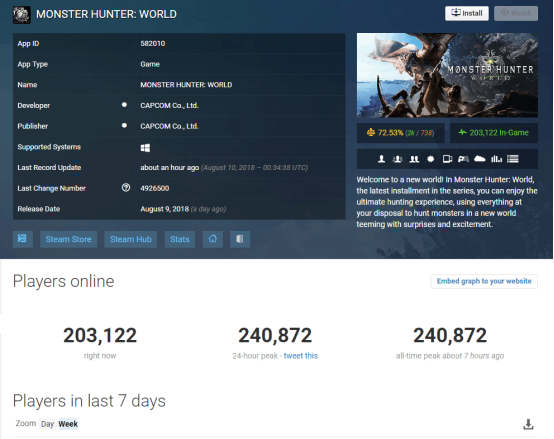Click the CAPCOM Co., Ltd. developer value
Screen dimensions: 554x439
[169, 105]
